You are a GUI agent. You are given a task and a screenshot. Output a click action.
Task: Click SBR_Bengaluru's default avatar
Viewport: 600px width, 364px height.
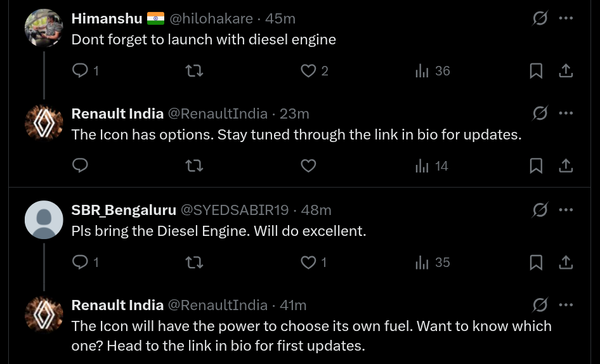[44, 220]
